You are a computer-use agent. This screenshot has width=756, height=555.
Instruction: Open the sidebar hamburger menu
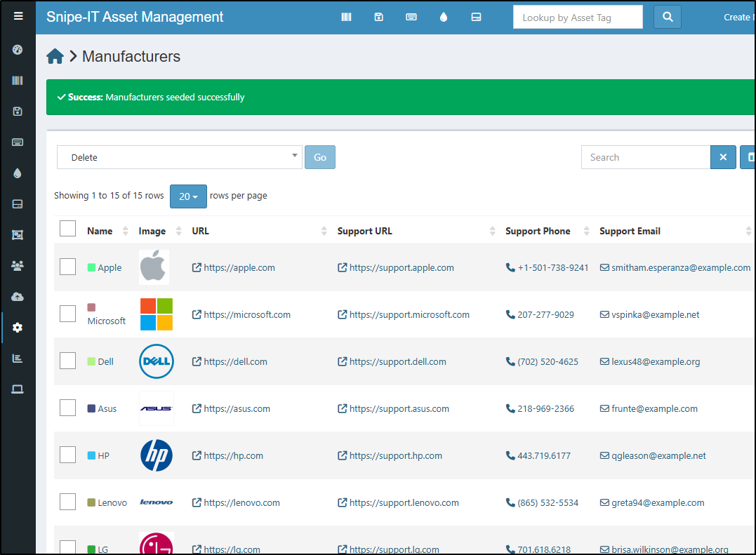[18, 16]
